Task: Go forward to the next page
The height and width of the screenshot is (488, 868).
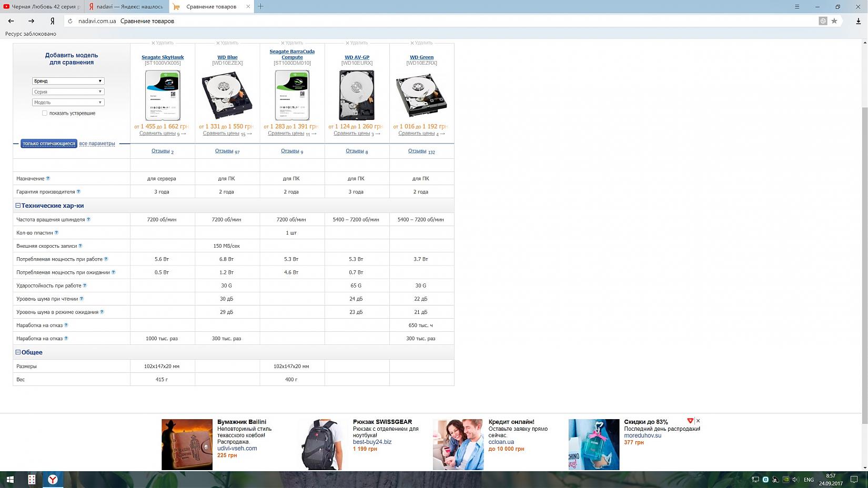Action: pyautogui.click(x=31, y=21)
